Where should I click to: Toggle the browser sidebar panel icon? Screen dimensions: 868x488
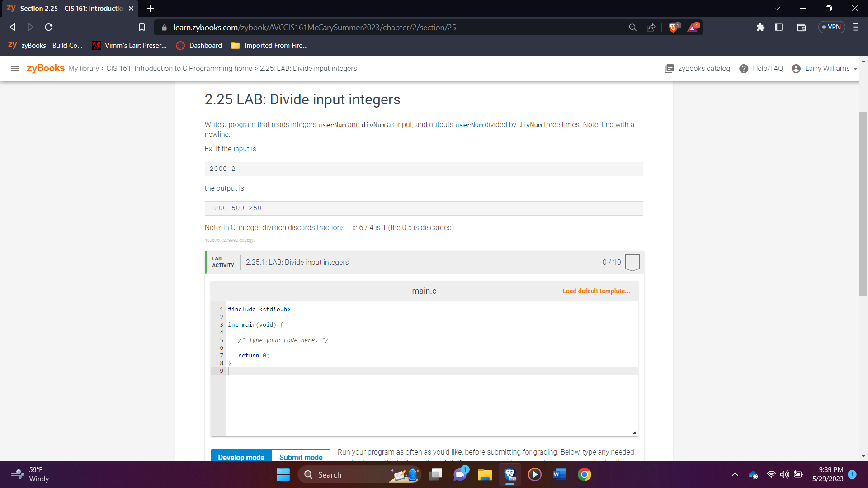(x=778, y=28)
